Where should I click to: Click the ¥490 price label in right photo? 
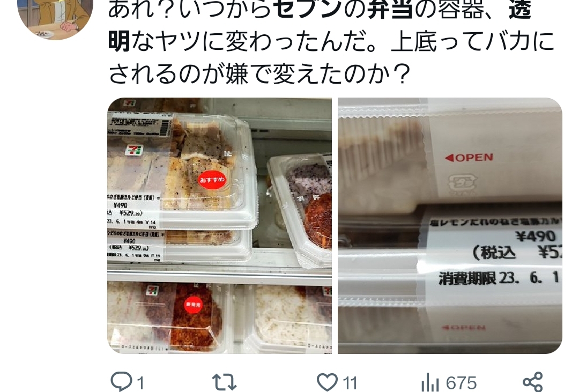point(535,236)
